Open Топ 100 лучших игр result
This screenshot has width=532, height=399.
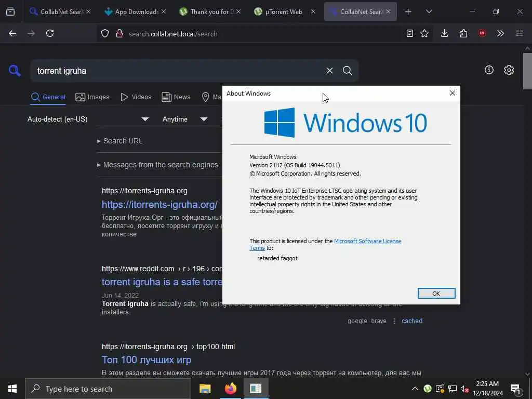(147, 360)
